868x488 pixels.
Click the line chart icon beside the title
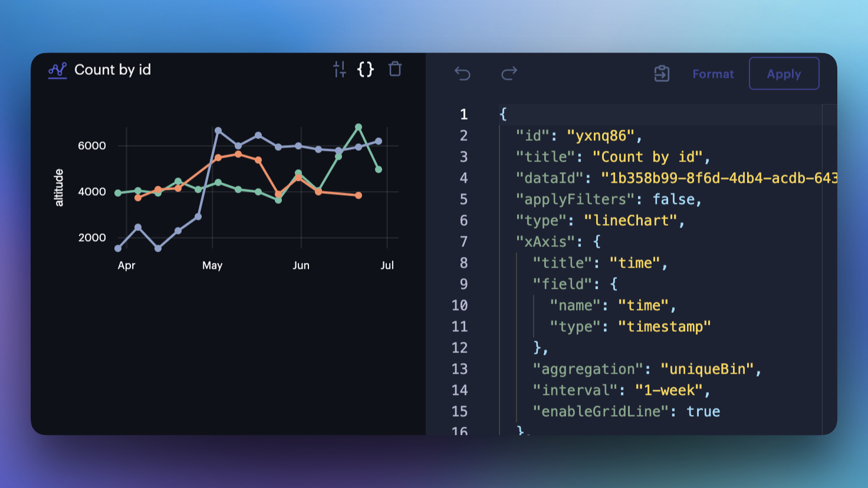[x=57, y=70]
